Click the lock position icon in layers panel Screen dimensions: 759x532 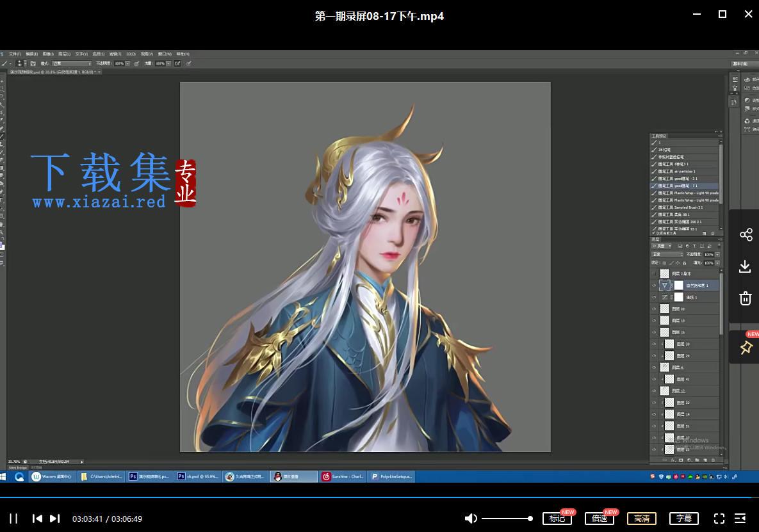tap(678, 263)
